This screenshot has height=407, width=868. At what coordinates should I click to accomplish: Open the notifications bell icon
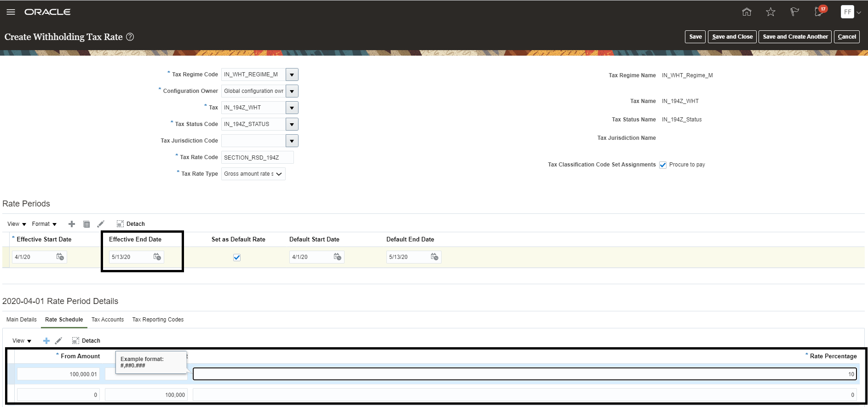[x=819, y=11]
